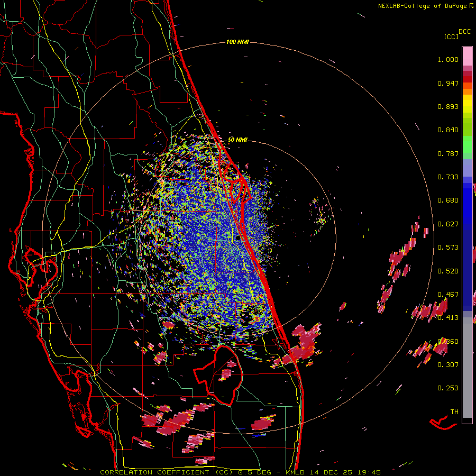Screen dimensions: 476x476
Task: Click the 0.627 scale value
Action: point(448,224)
